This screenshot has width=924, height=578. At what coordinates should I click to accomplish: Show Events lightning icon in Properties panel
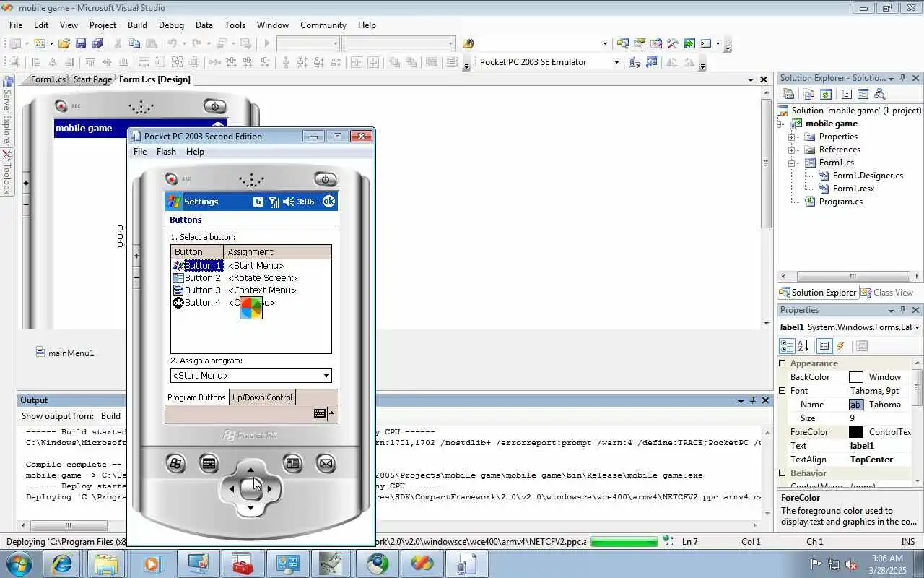point(841,346)
